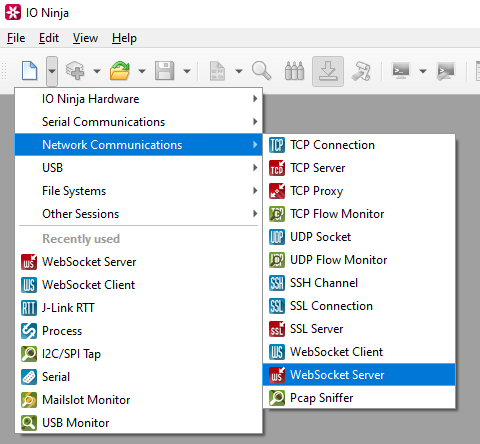The width and height of the screenshot is (480, 444).
Task: Select TCP Proxy in the submenu
Action: [x=359, y=191]
